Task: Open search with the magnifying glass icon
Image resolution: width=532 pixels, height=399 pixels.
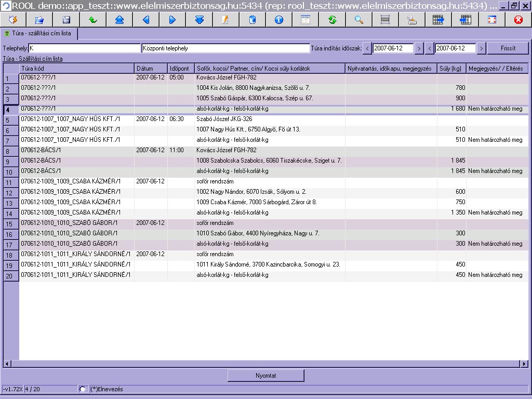Action: tap(358, 20)
